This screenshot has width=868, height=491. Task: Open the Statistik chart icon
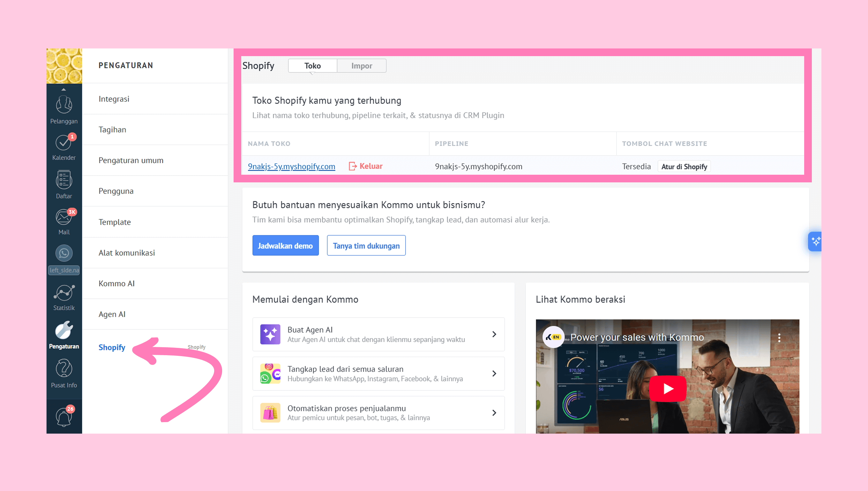coord(64,297)
